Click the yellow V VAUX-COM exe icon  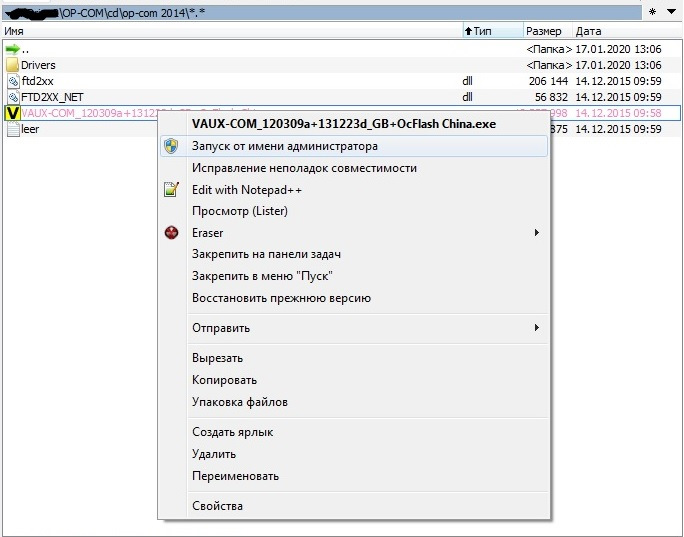click(12, 113)
